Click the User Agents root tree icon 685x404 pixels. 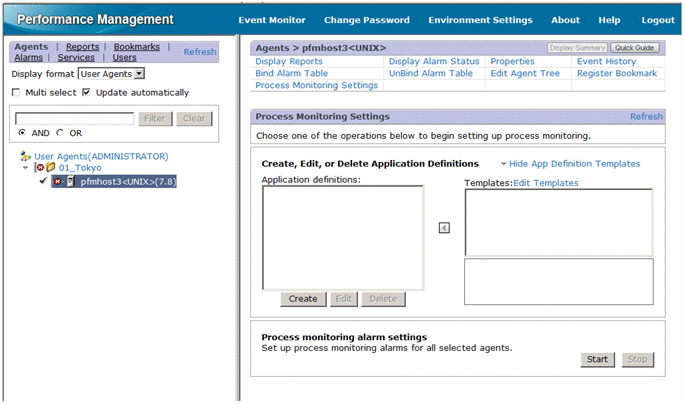26,157
